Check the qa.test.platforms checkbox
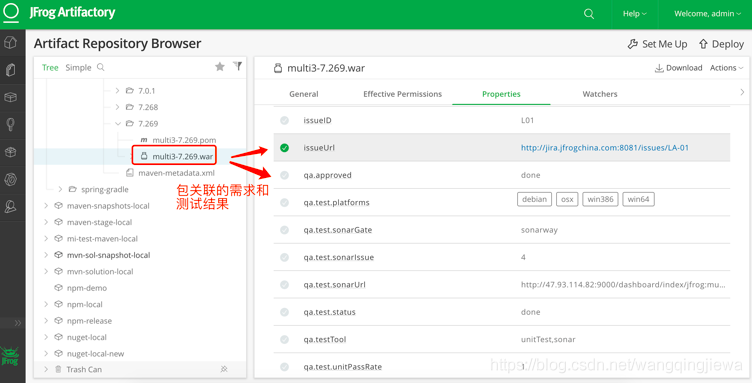 coord(284,202)
